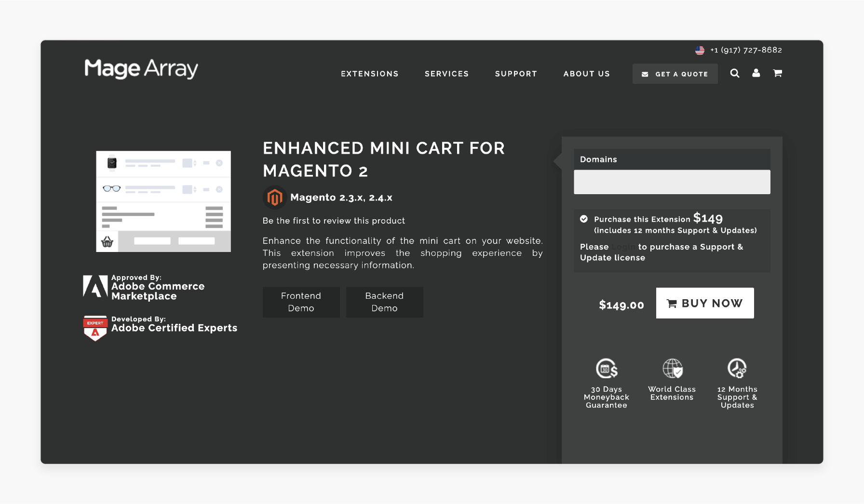Open the Extensions menu
Viewport: 864px width, 504px height.
pyautogui.click(x=370, y=74)
